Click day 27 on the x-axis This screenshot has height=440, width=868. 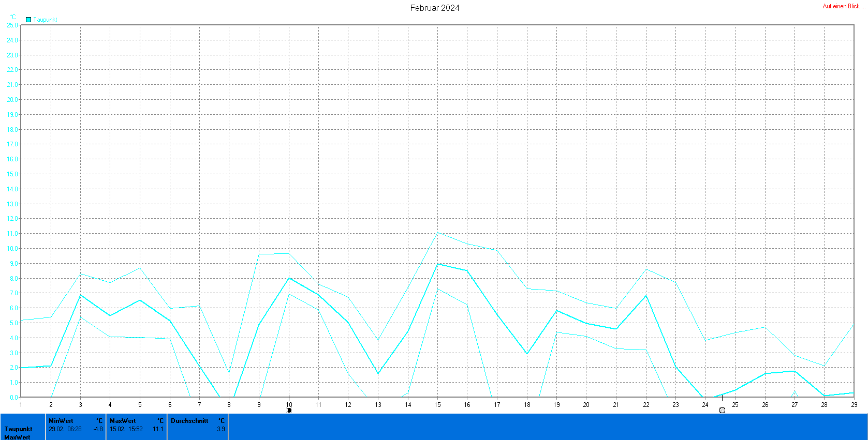coord(795,405)
